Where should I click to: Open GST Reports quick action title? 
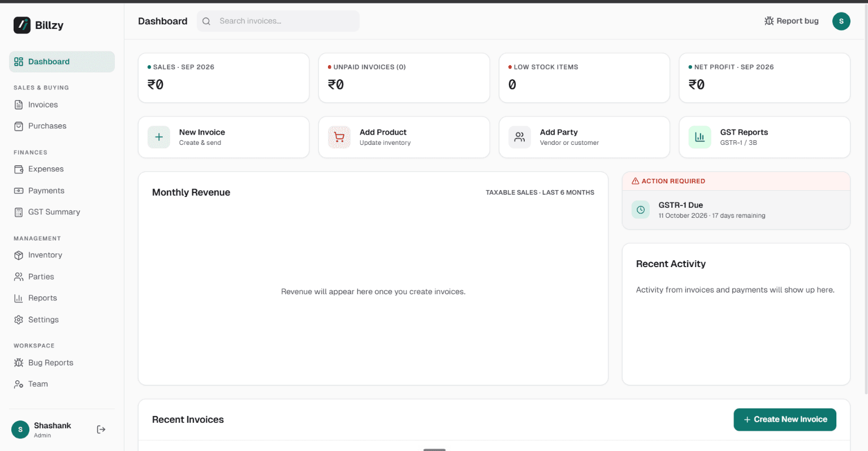click(744, 132)
